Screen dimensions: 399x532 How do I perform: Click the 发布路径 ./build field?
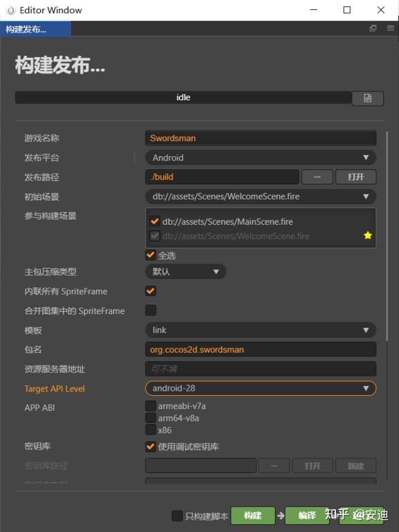point(222,177)
